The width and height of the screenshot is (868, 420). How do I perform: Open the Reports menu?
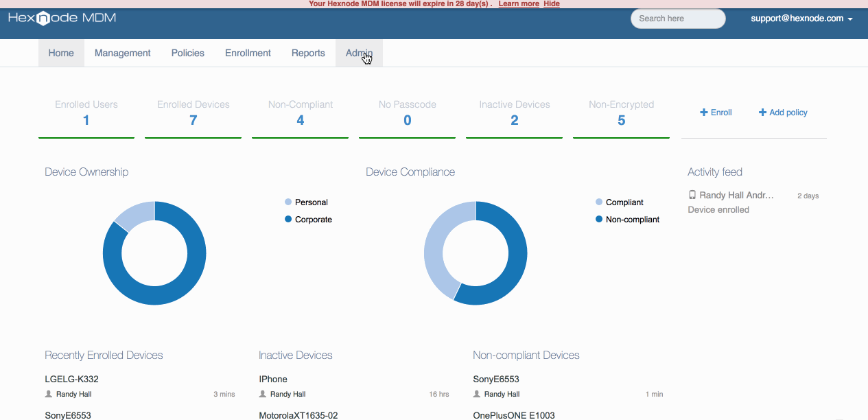click(308, 53)
